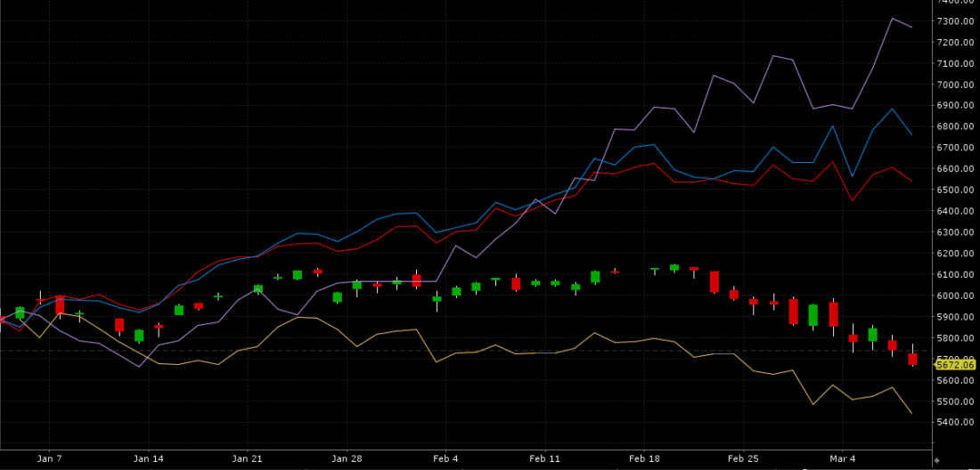The width and height of the screenshot is (980, 470).
Task: Click the tan line's final lowest point
Action: [912, 413]
